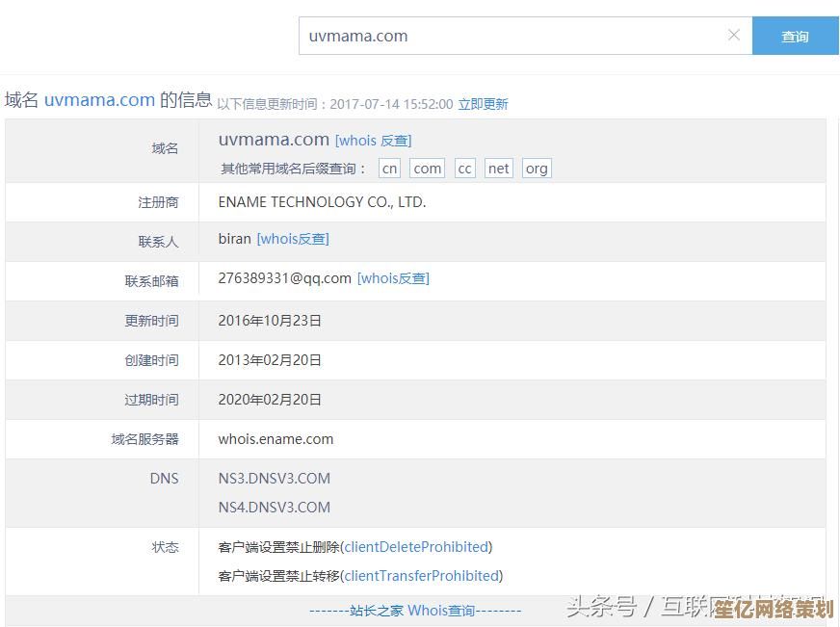Open whois反查 for the contact email
Image resolution: width=840 pixels, height=627 pixels.
tap(393, 278)
